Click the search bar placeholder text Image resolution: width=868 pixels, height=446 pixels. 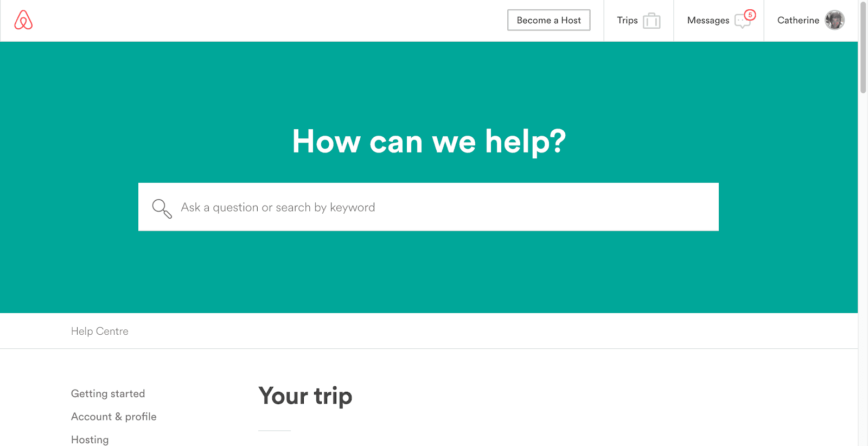(x=277, y=207)
